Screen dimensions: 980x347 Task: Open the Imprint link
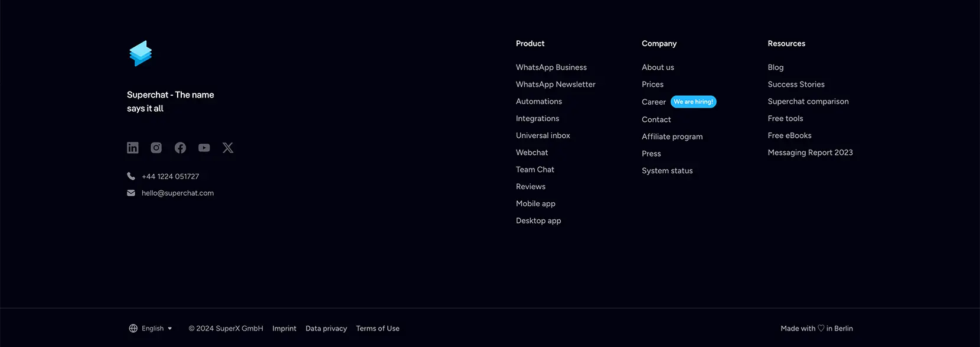285,329
